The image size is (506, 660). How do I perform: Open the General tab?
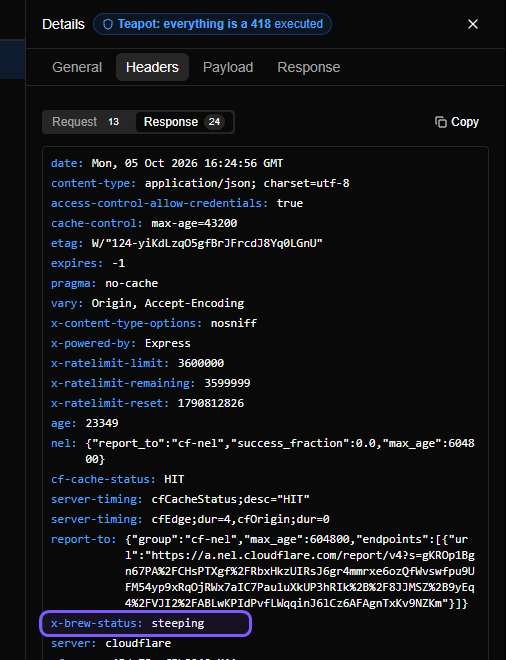[77, 67]
